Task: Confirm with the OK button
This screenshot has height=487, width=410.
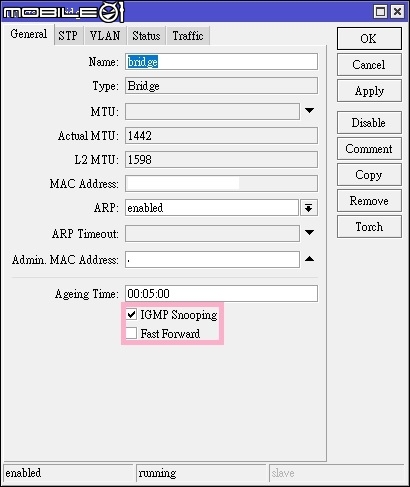Action: click(x=369, y=39)
